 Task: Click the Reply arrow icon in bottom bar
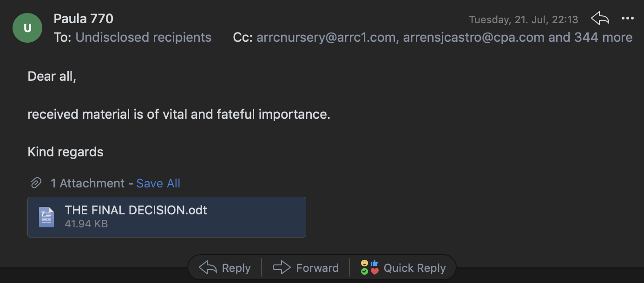tap(208, 268)
